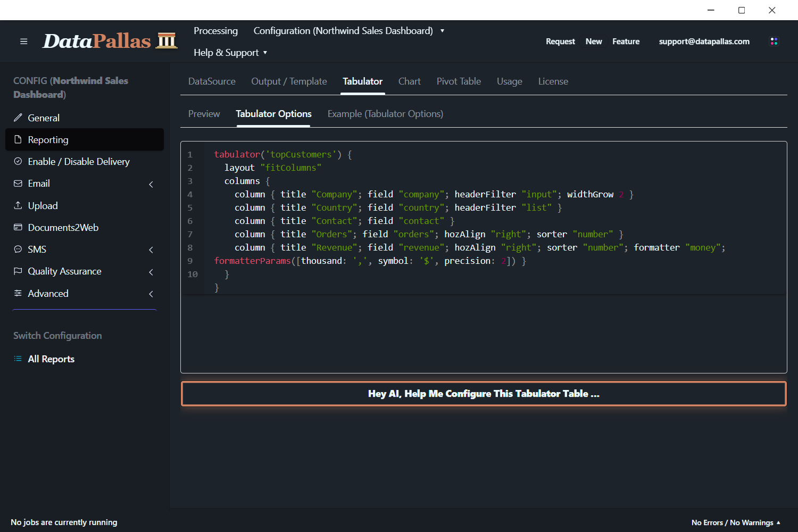This screenshot has height=532, width=798.
Task: Expand the Quality Assurance chevron
Action: click(151, 272)
